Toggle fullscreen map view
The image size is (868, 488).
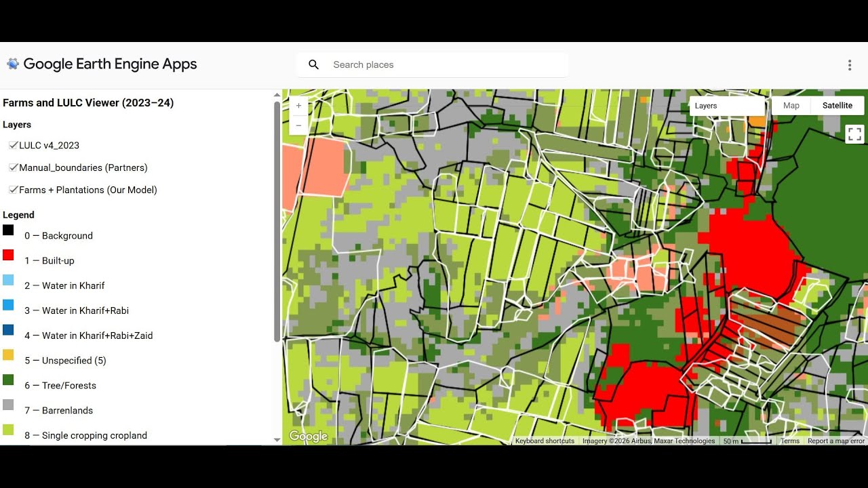tap(855, 134)
